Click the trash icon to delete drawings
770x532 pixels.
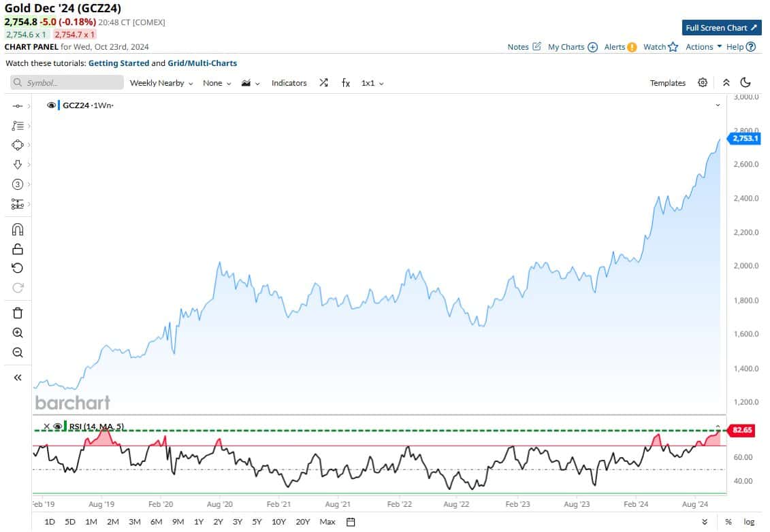(17, 313)
